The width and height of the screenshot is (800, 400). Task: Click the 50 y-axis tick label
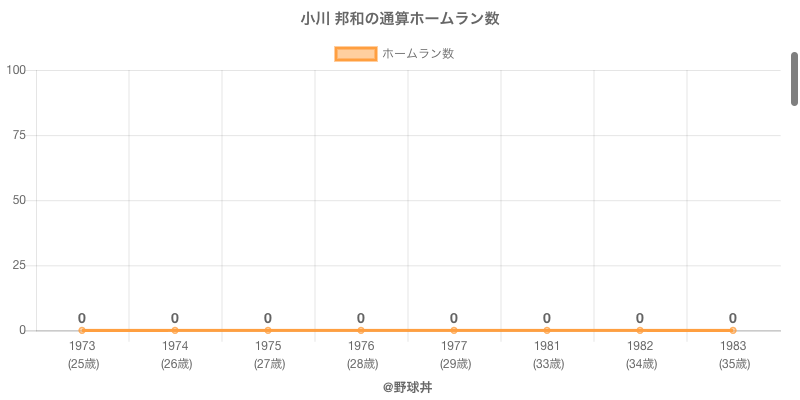19,200
